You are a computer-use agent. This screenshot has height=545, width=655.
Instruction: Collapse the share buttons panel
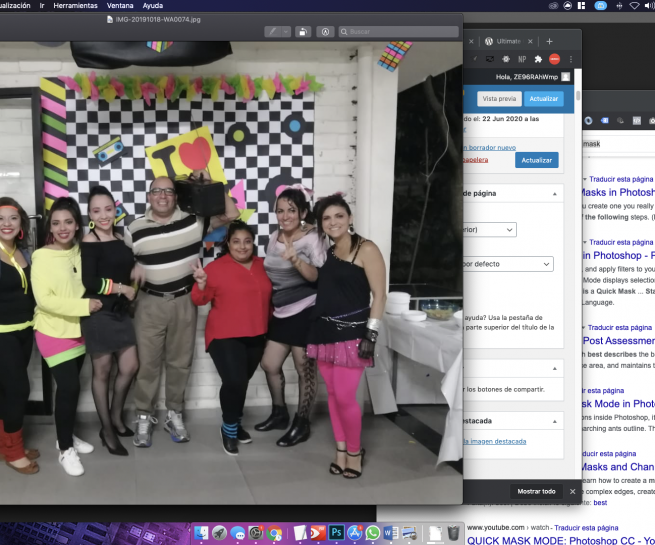554,368
